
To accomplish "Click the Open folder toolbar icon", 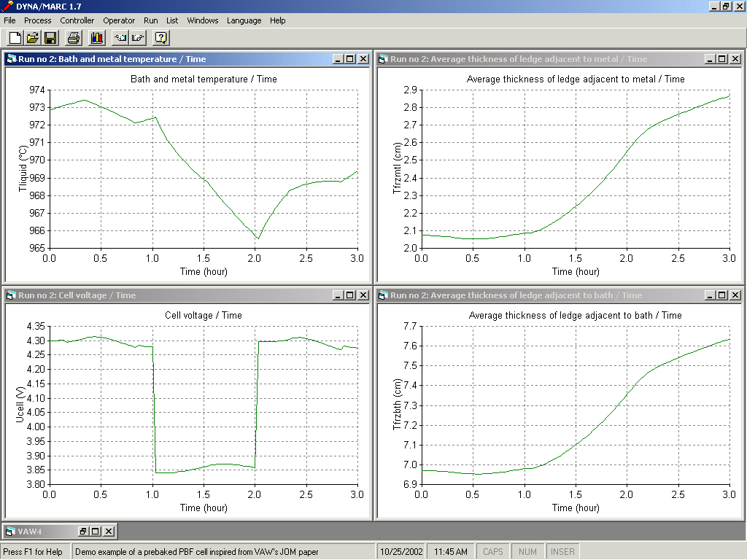I will pos(33,37).
